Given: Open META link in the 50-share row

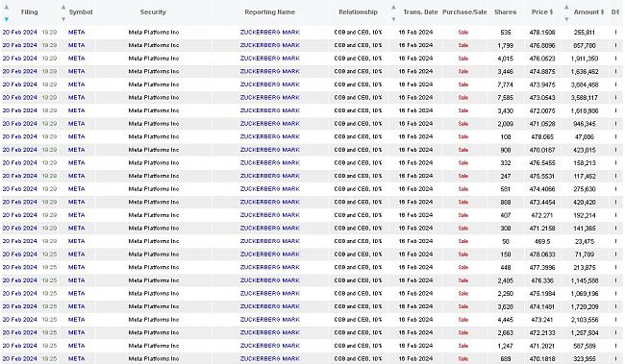Looking at the screenshot, I should point(77,241).
